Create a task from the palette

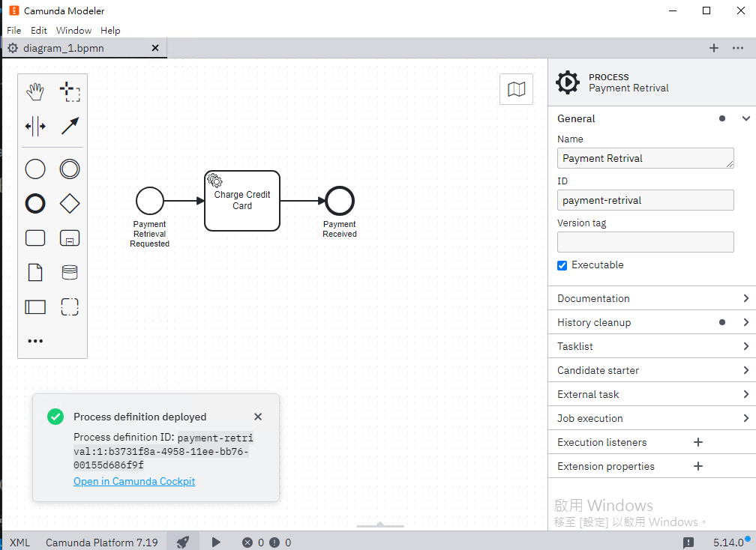35,238
